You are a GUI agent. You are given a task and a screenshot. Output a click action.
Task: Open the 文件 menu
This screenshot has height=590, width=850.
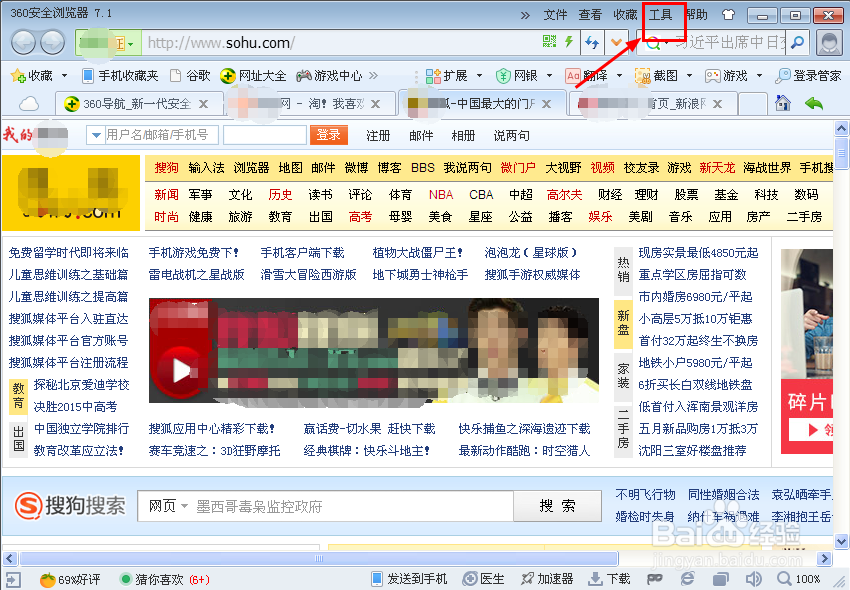[555, 15]
